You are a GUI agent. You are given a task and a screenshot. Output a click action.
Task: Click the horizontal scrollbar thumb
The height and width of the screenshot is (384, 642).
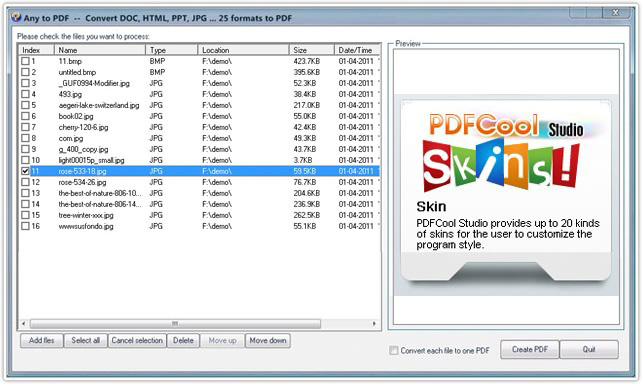pyautogui.click(x=175, y=324)
